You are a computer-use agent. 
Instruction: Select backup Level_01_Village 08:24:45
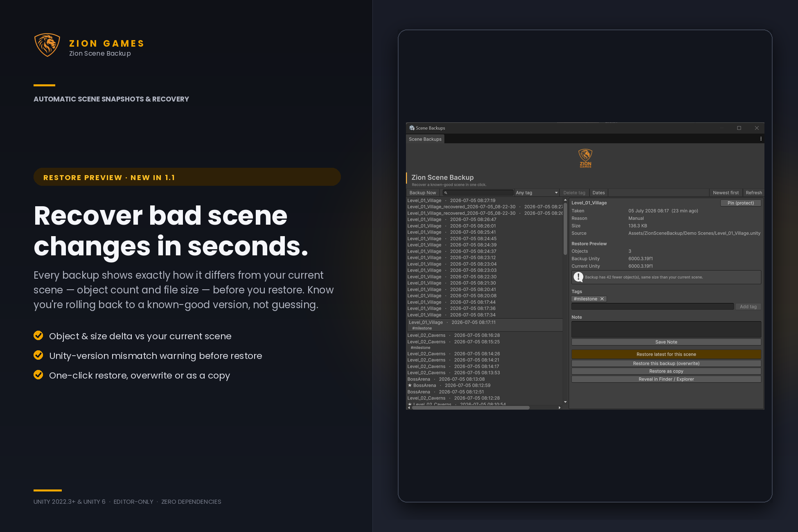pos(485,239)
